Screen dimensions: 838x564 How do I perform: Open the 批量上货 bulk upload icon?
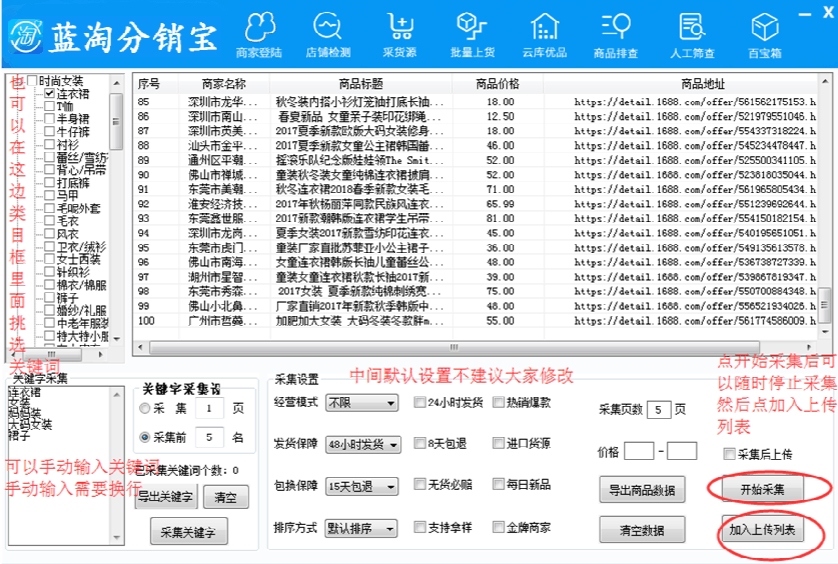point(472,35)
